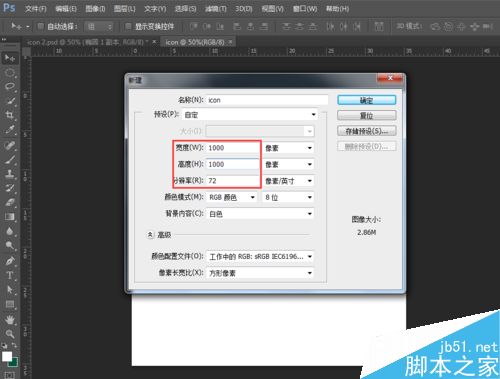Select the Clone Stamp tool

tap(10, 174)
